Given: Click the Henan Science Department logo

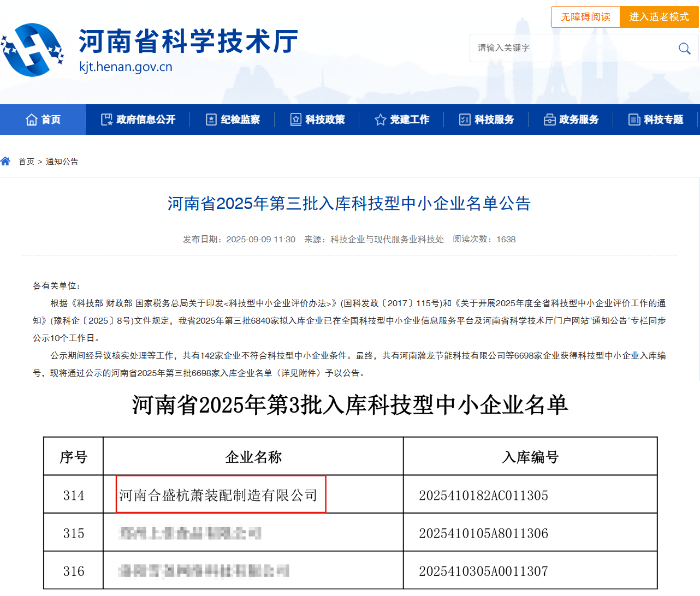Looking at the screenshot, I should click(x=33, y=50).
